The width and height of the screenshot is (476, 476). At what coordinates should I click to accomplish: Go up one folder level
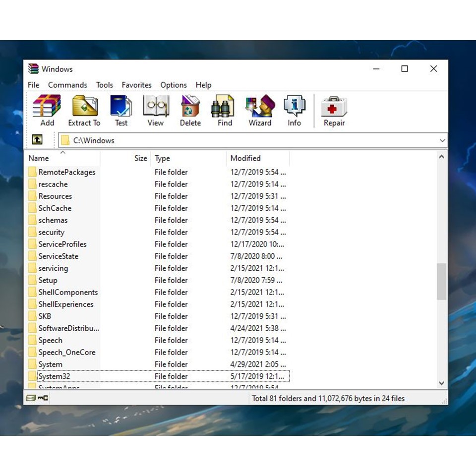point(37,140)
